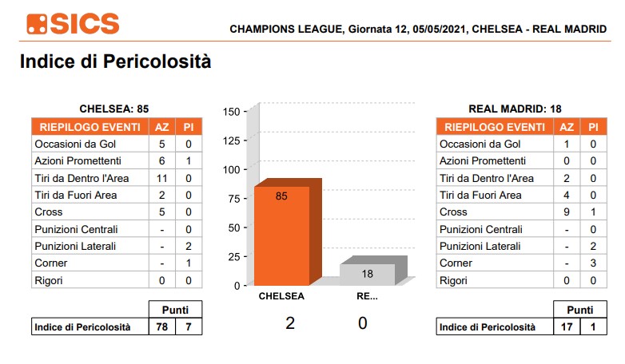Click Real Madrid's Punti header cell

[x=579, y=310]
